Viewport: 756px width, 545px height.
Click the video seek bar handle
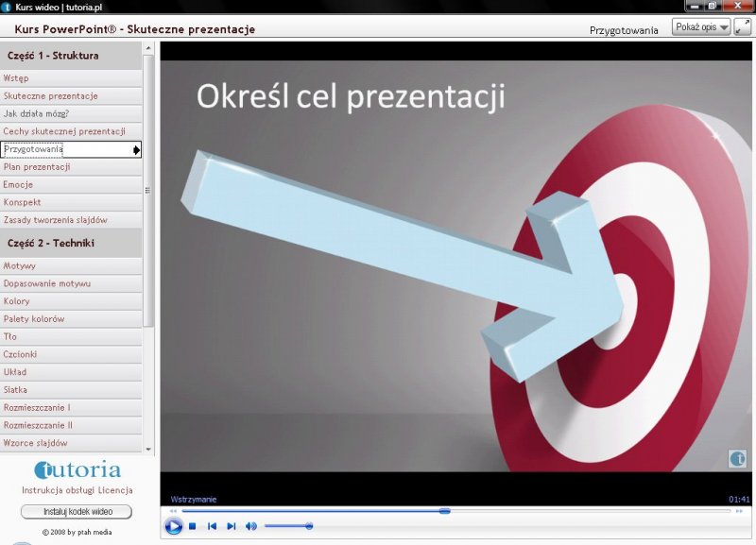(445, 511)
